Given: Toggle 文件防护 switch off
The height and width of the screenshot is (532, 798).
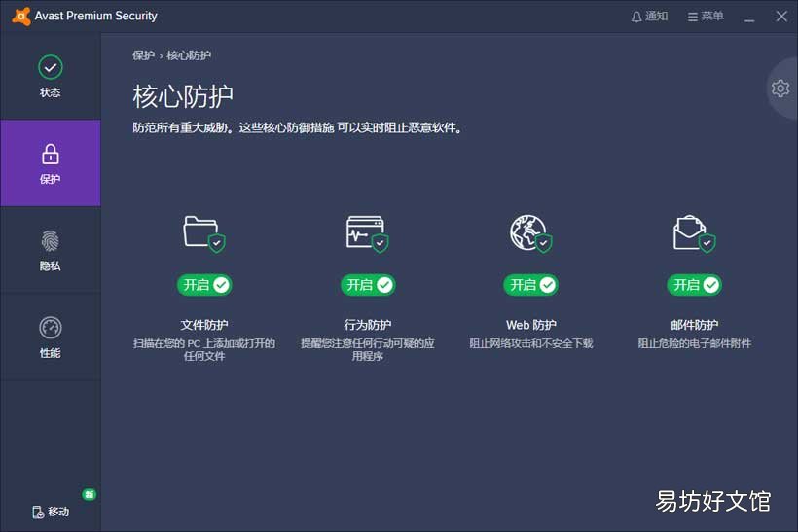Looking at the screenshot, I should (204, 285).
